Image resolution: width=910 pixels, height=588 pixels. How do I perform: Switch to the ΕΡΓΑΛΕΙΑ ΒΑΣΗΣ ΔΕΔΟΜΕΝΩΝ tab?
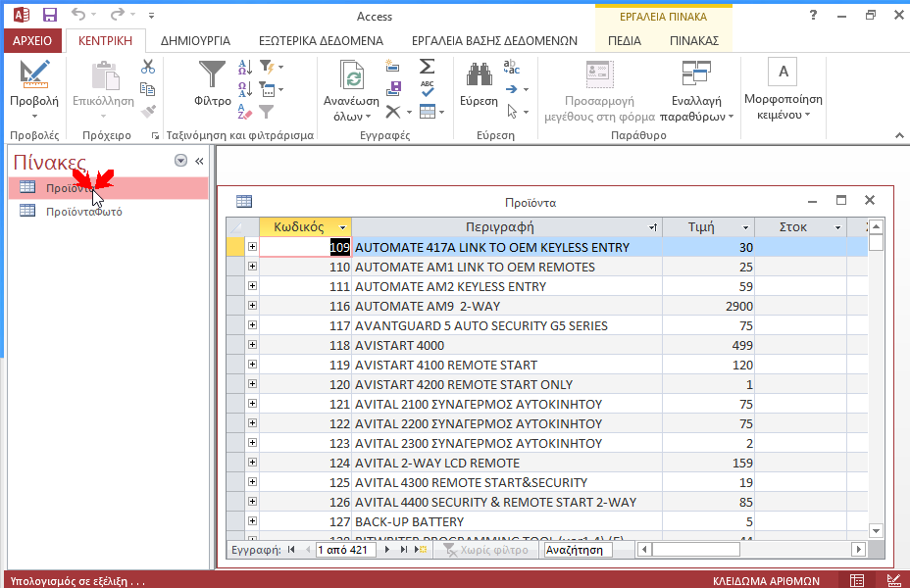[x=494, y=40]
